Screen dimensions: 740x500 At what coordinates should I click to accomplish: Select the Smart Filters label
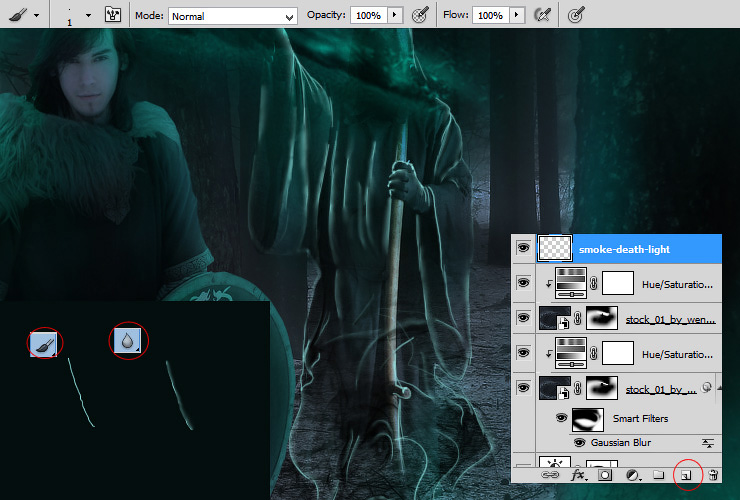click(x=640, y=418)
